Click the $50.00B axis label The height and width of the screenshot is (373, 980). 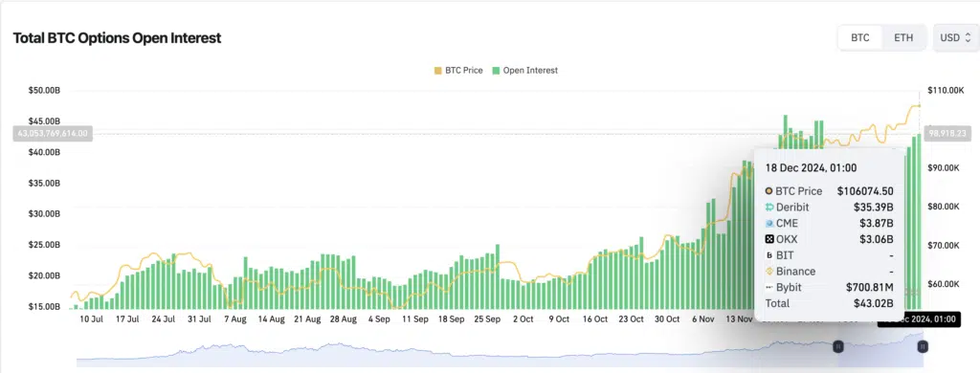point(44,91)
